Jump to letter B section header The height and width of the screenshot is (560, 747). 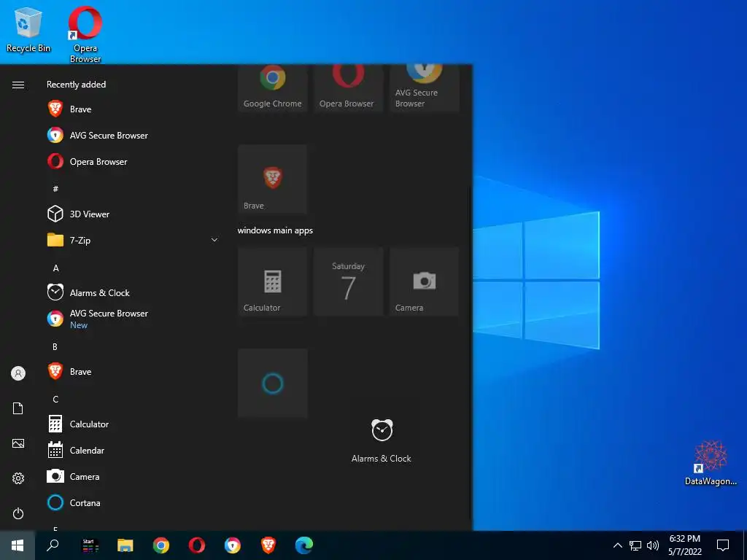pyautogui.click(x=55, y=346)
